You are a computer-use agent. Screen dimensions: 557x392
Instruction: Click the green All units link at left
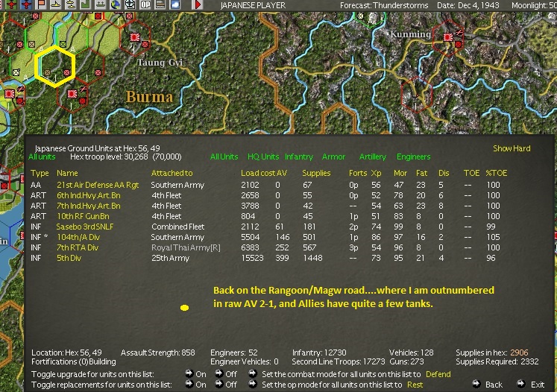(42, 157)
